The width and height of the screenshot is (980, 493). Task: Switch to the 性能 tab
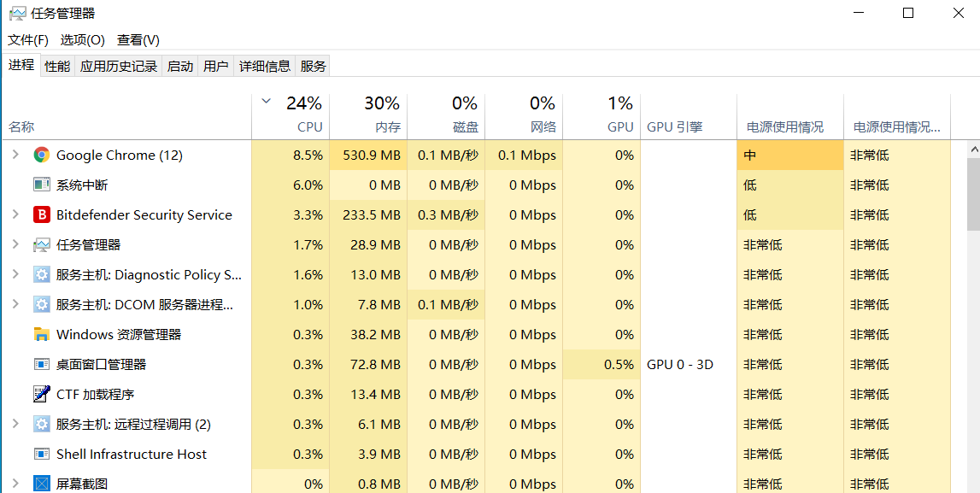57,66
